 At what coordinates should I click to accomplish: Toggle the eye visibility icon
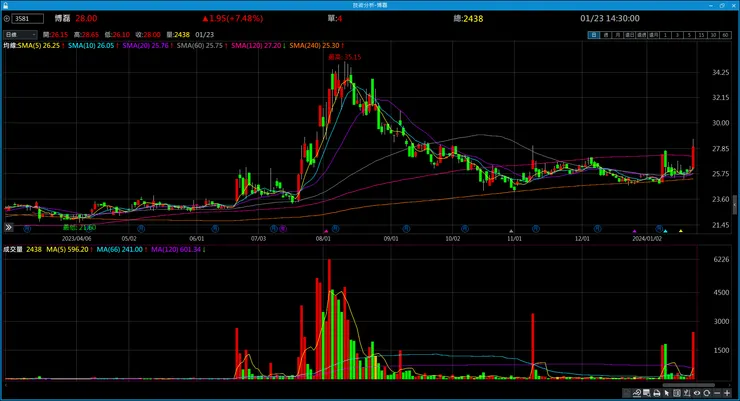coord(697,393)
